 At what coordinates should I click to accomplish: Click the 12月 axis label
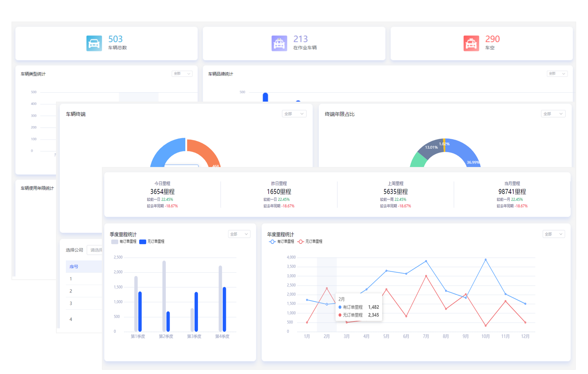(x=525, y=336)
